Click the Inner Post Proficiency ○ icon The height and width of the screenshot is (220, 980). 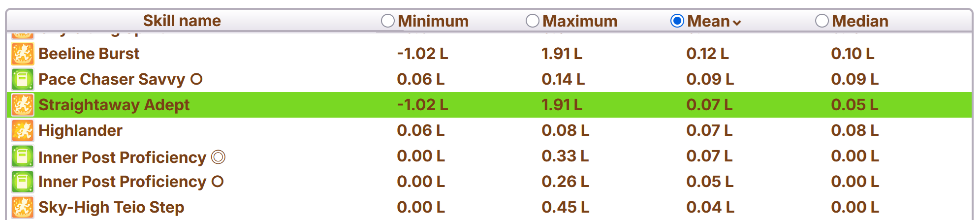tap(23, 182)
